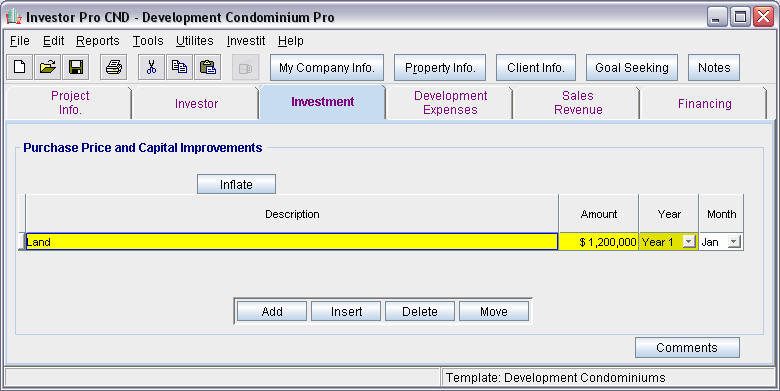Image resolution: width=780 pixels, height=391 pixels.
Task: Close the Investor Pro window
Action: (x=763, y=17)
